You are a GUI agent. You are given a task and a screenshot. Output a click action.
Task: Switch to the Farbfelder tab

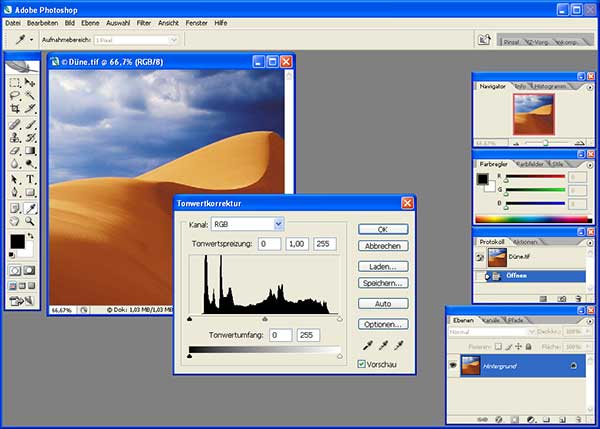(529, 164)
